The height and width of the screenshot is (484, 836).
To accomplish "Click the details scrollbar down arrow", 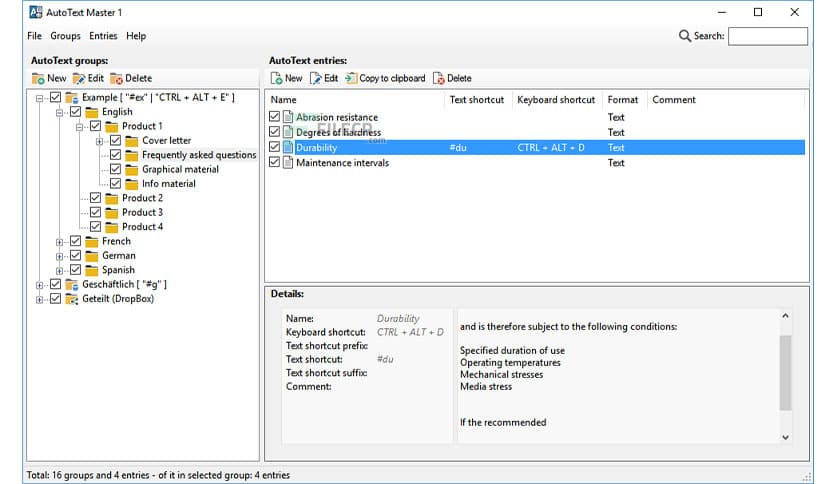I will 785,437.
